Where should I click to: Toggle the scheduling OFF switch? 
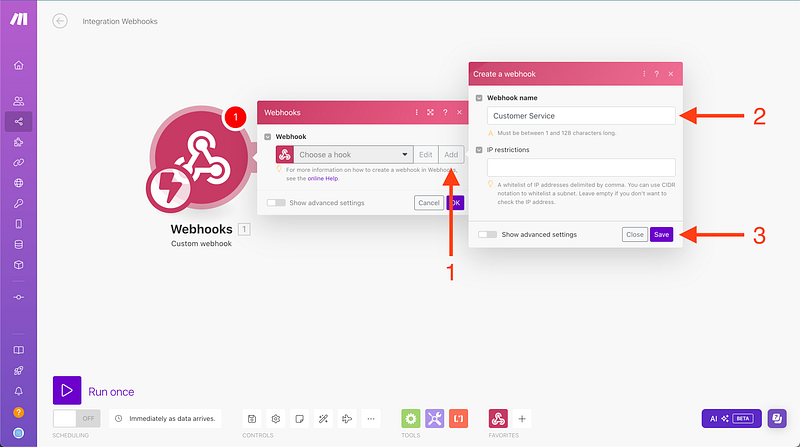[77, 418]
